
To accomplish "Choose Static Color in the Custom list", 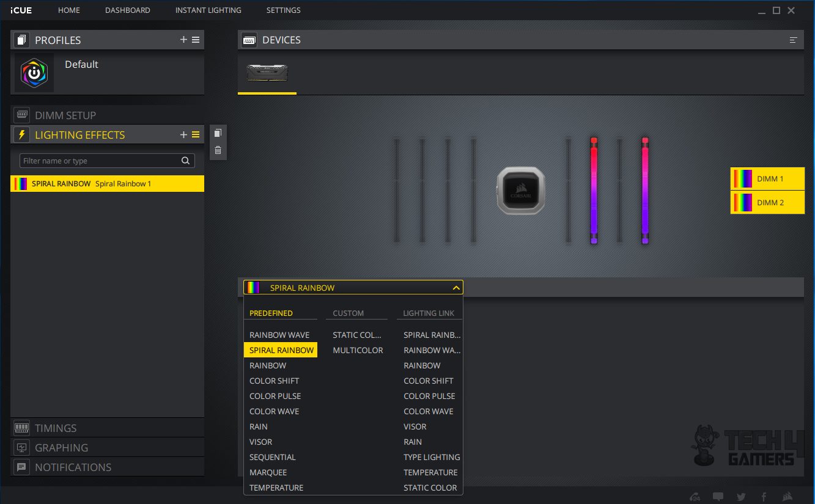I will 357,335.
